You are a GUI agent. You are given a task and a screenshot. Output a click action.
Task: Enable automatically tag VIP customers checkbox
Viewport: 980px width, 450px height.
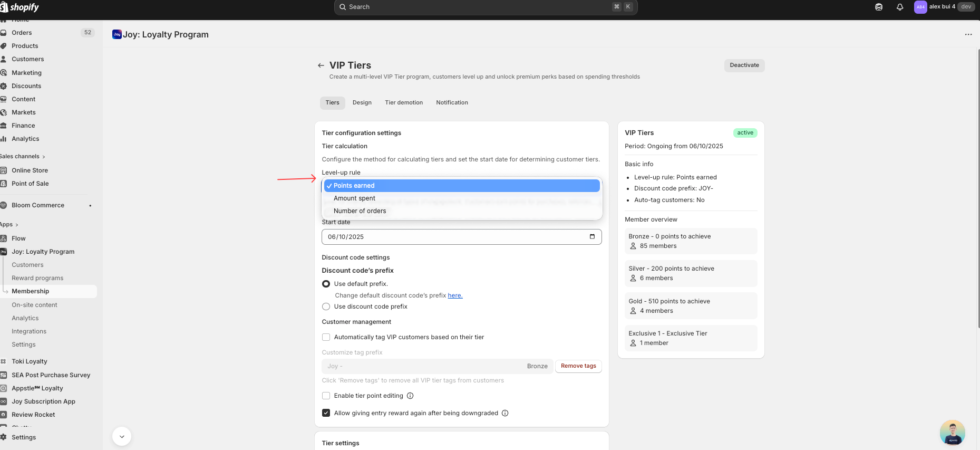326,337
